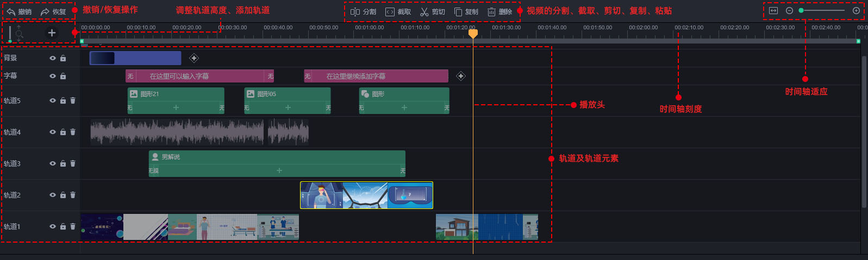Add subtitle clip via 字幕 track plus icon
Viewport: 868px width, 260px height.
[461, 76]
